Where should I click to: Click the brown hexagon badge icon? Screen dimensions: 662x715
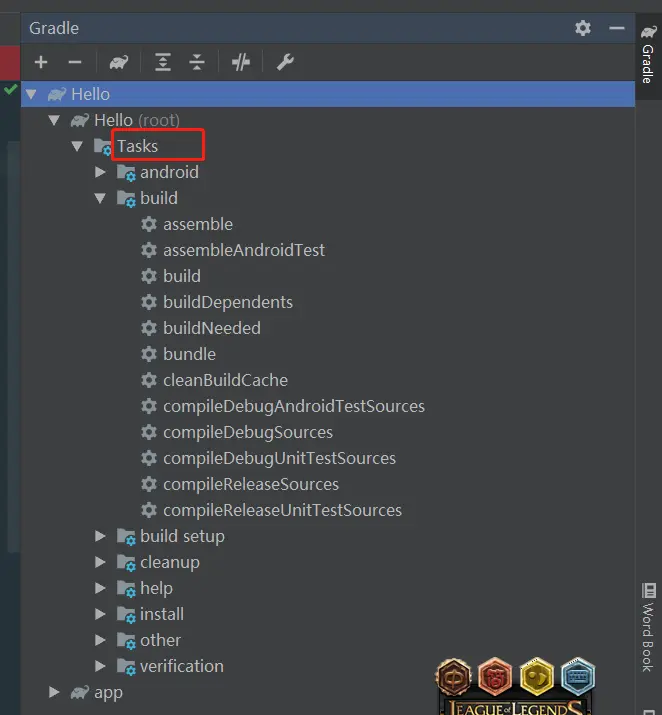[x=453, y=677]
